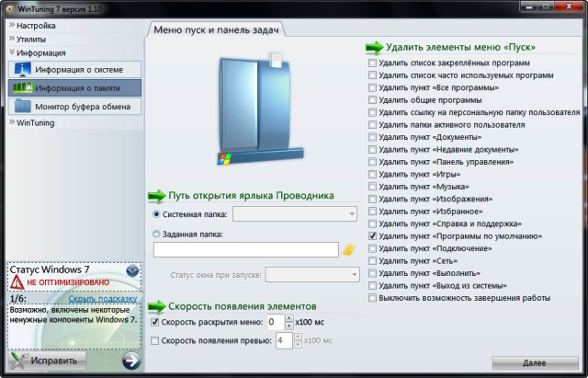The width and height of the screenshot is (588, 378).
Task: Click the 1/6: hint counter text
Action: [x=18, y=299]
